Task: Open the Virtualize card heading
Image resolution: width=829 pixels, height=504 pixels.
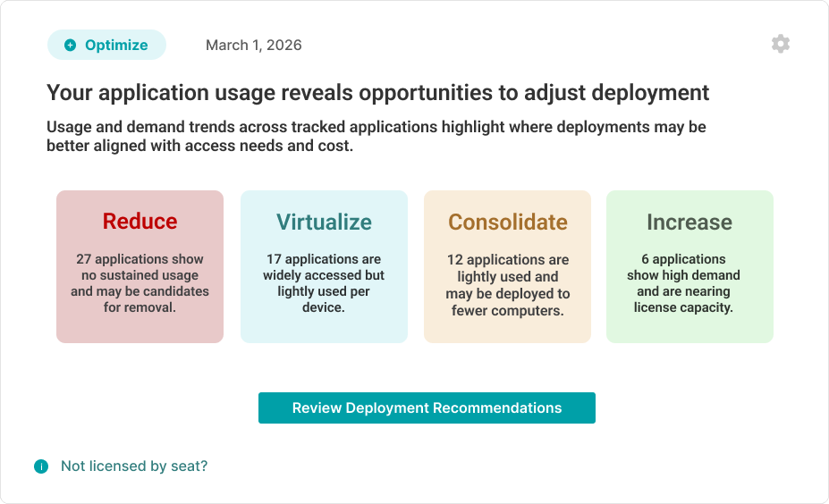Action: pos(324,222)
